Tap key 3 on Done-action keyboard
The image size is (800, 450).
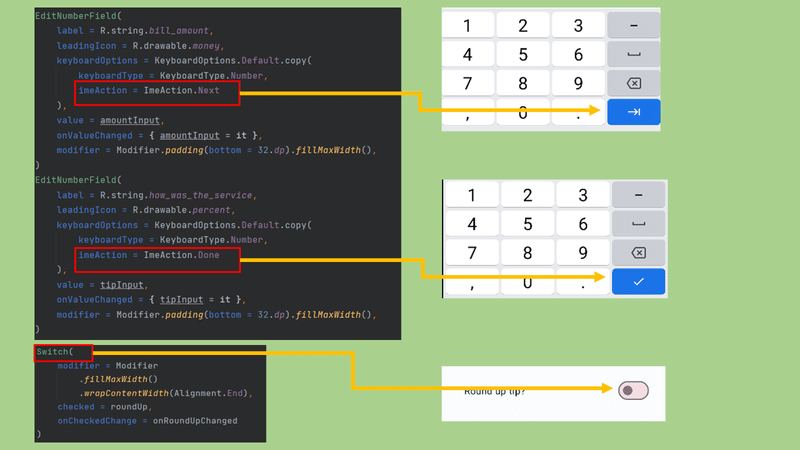pos(583,194)
